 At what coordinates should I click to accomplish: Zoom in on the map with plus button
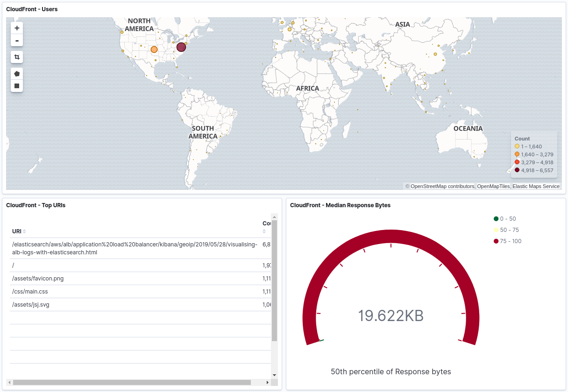(x=17, y=28)
